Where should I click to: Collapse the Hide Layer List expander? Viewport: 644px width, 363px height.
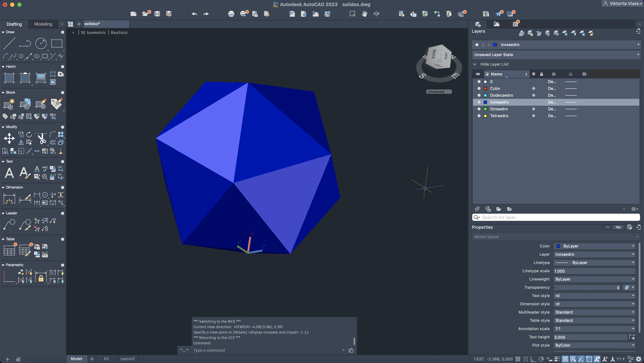[475, 64]
